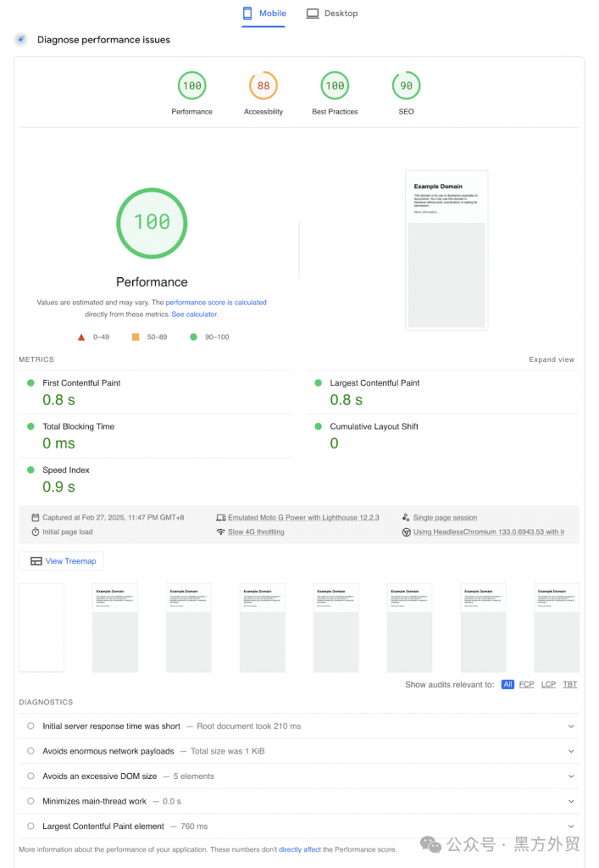
Task: Click the Total Blocking Time 0 ms value
Action: [58, 443]
